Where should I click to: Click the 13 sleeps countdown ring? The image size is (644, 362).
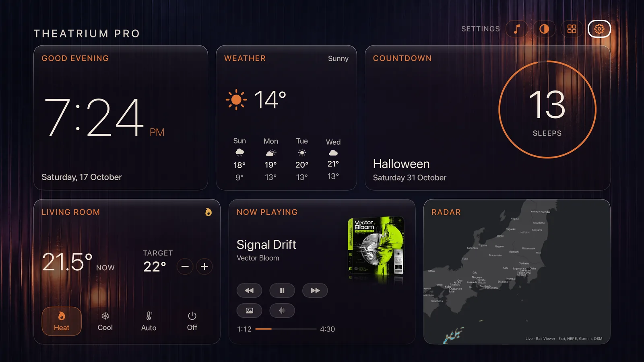[547, 109]
